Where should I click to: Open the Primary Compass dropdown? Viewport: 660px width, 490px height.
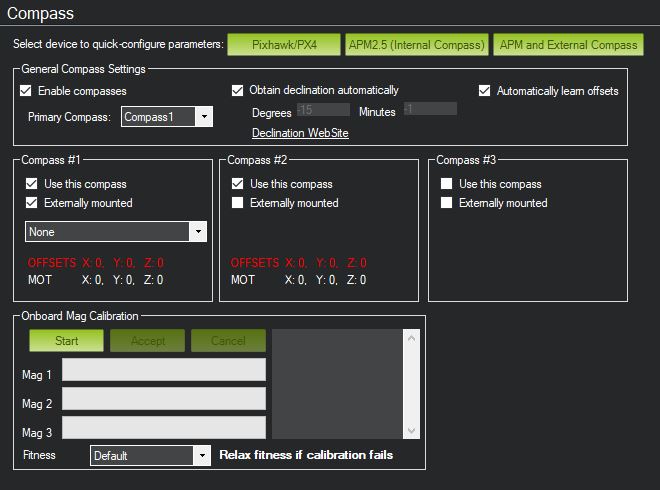167,117
